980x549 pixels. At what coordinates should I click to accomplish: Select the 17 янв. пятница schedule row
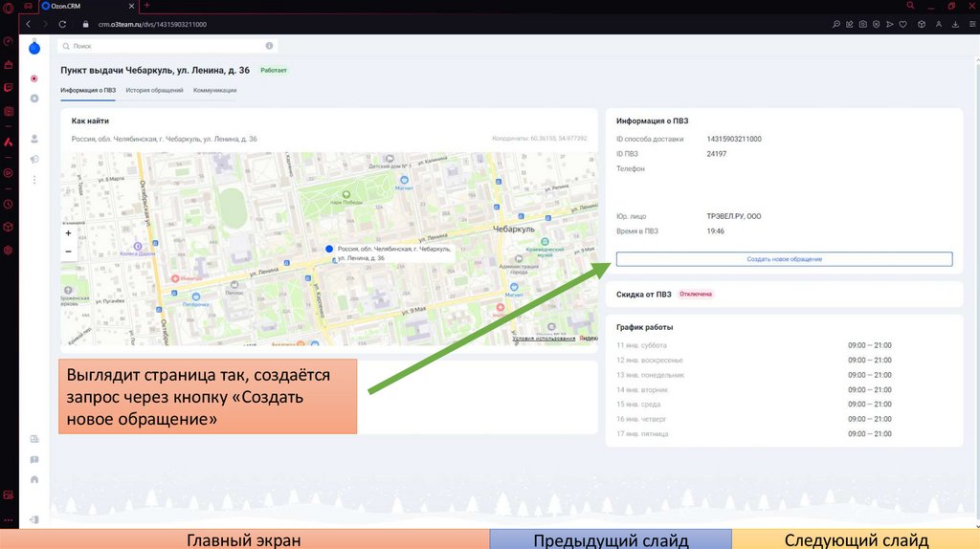click(x=754, y=433)
